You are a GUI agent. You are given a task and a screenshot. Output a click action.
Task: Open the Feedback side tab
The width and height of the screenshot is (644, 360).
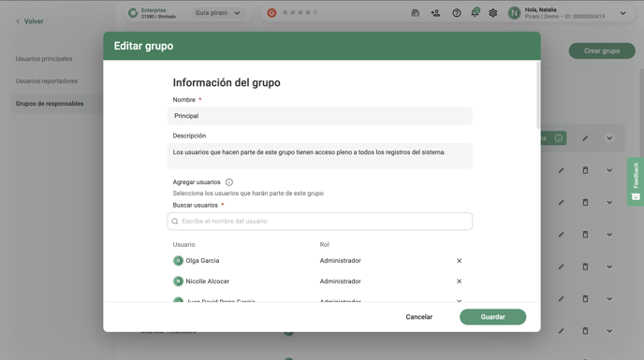pos(636,181)
